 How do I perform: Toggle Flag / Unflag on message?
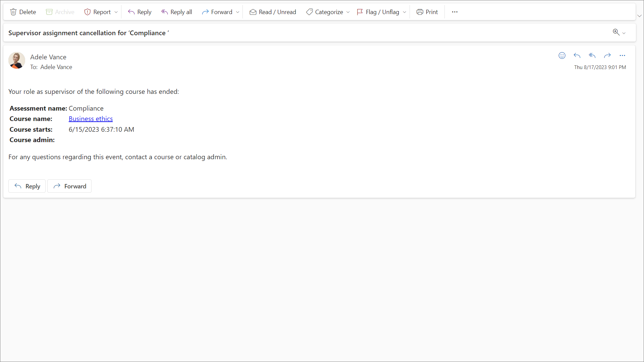click(378, 12)
